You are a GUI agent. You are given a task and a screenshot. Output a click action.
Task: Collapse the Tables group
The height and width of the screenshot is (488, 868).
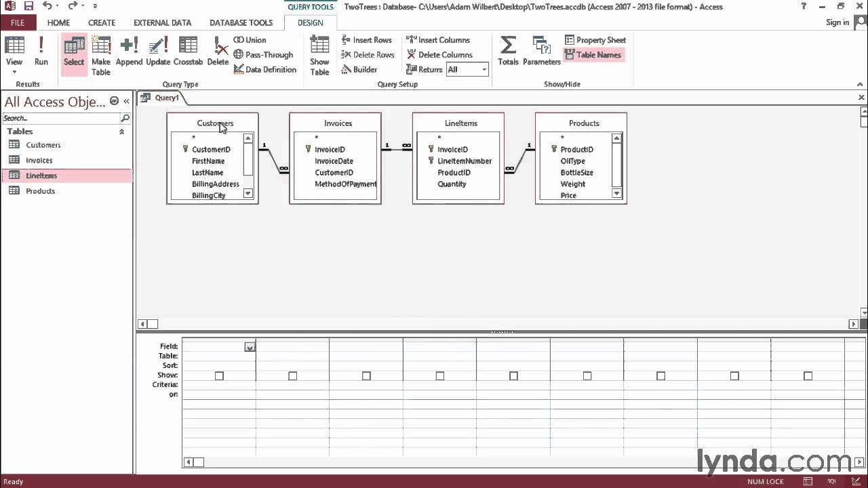[122, 131]
